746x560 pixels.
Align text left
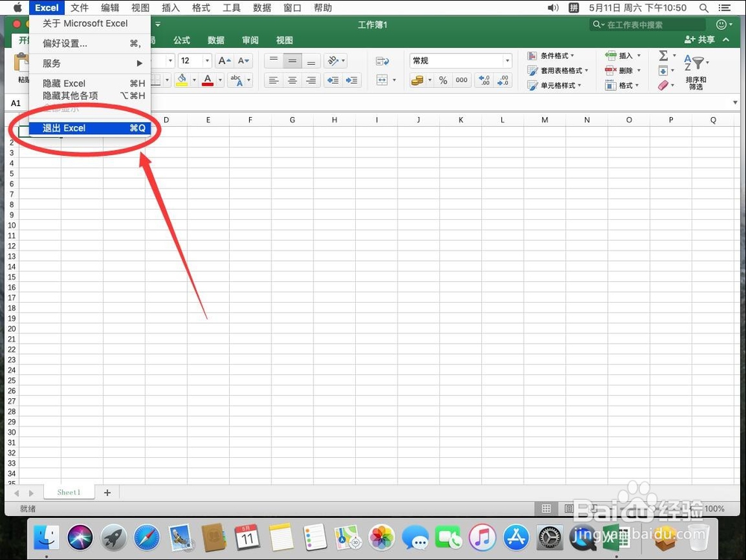274,80
